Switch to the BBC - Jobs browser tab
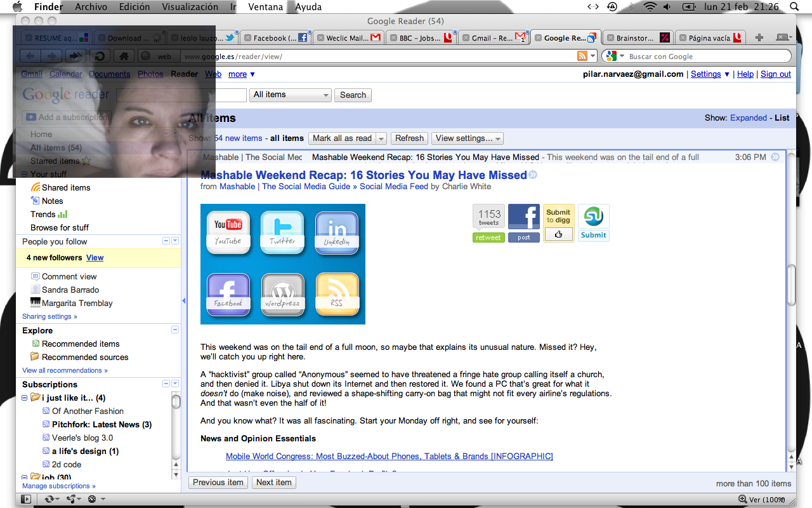Viewport: 812px width, 508px height. pyautogui.click(x=419, y=38)
